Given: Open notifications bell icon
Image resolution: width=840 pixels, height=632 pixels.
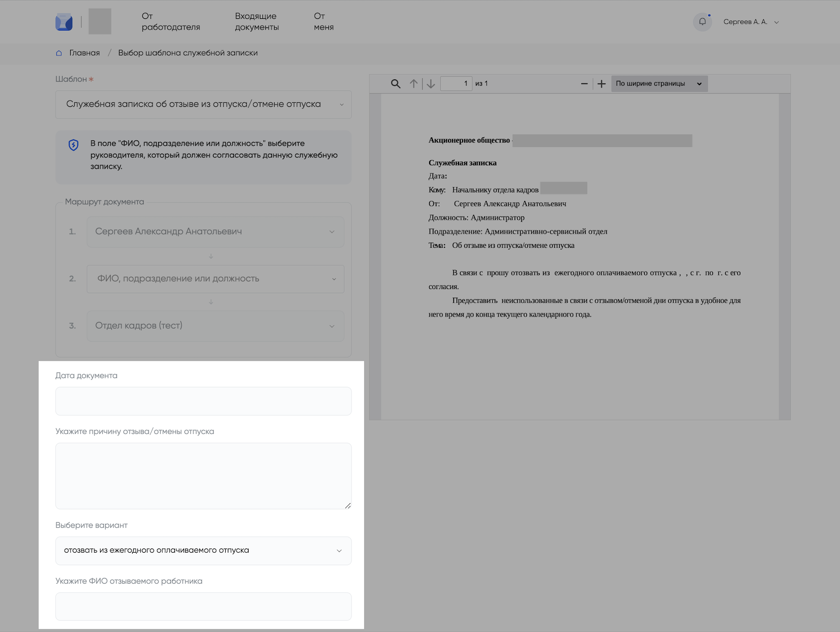Looking at the screenshot, I should pos(702,22).
